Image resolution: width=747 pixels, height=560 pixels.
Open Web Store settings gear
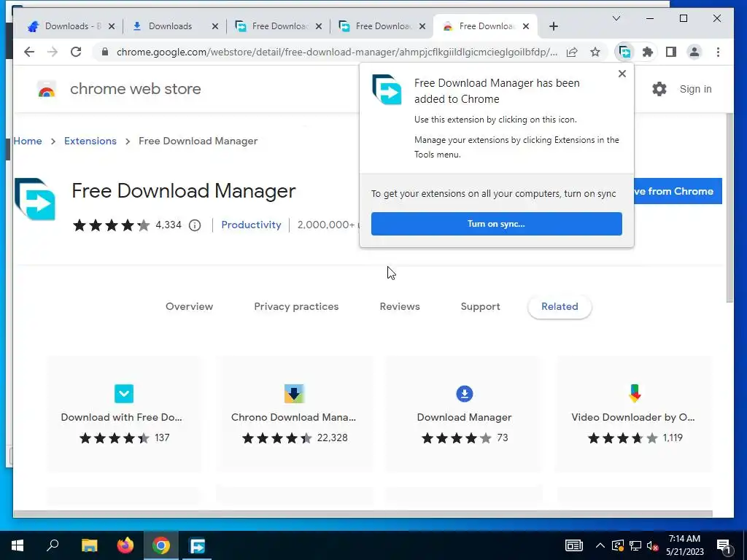659,89
